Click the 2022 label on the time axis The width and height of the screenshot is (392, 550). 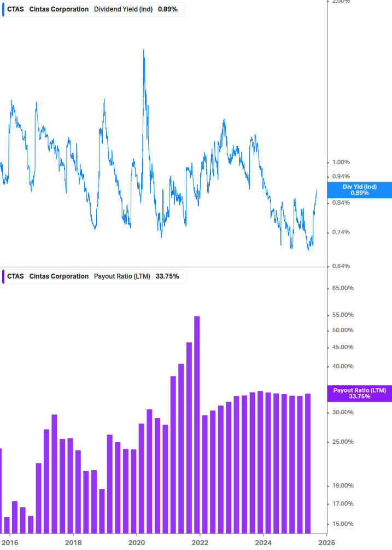coord(200,543)
